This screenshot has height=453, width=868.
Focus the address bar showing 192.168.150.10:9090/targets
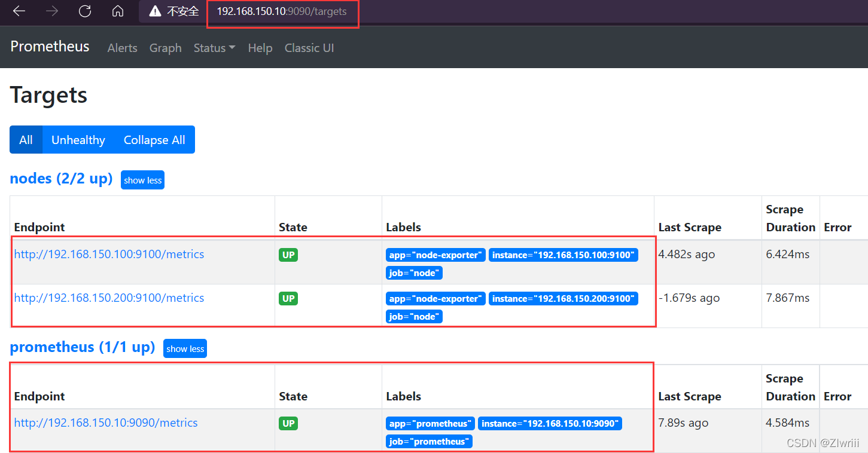coord(282,12)
